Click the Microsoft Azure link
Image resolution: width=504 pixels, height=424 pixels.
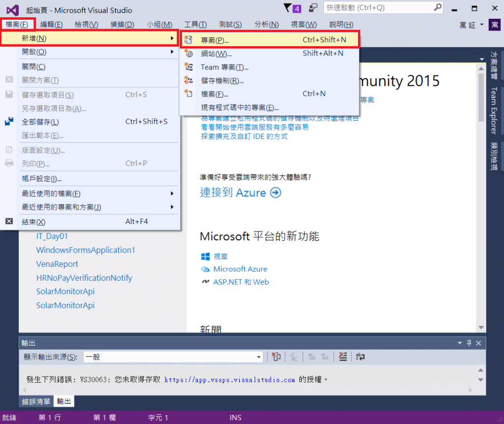tap(240, 269)
